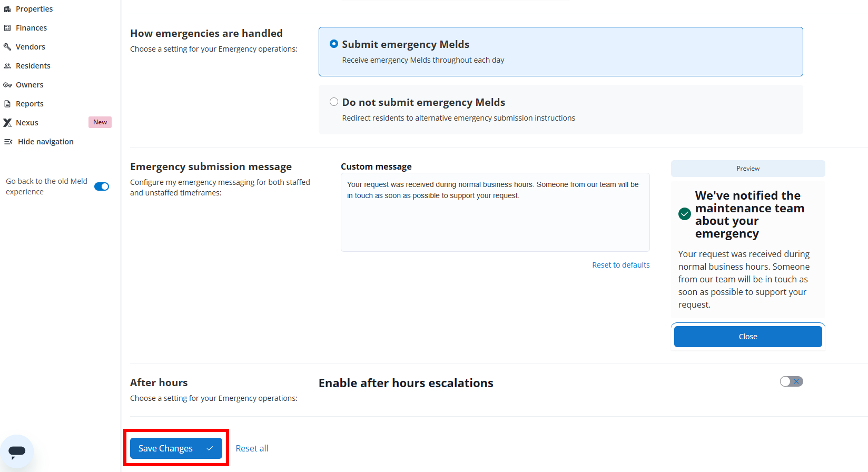868x472 pixels.
Task: Click the Reports document icon
Action: coord(7,104)
